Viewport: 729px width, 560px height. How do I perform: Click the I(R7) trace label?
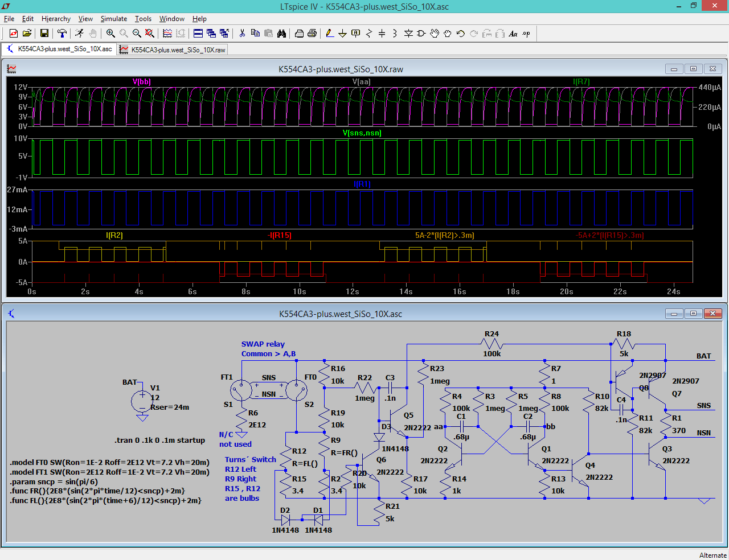point(581,81)
